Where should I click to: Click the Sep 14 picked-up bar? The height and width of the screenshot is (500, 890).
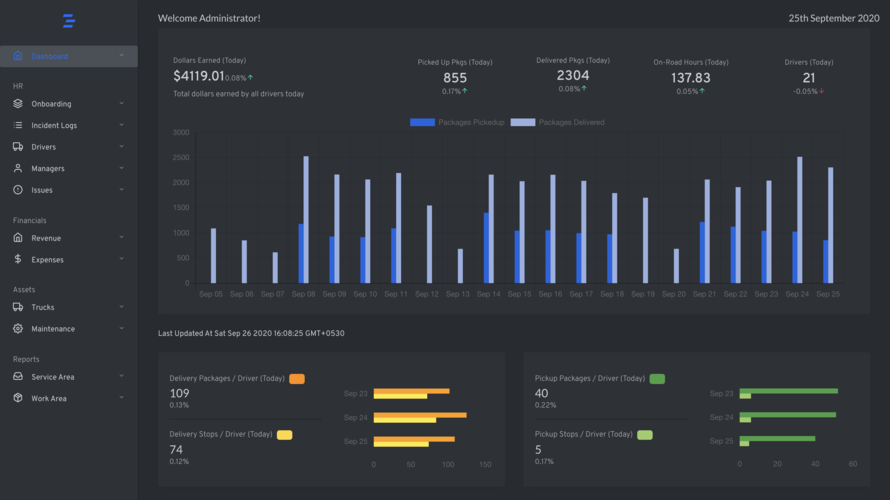(486, 248)
